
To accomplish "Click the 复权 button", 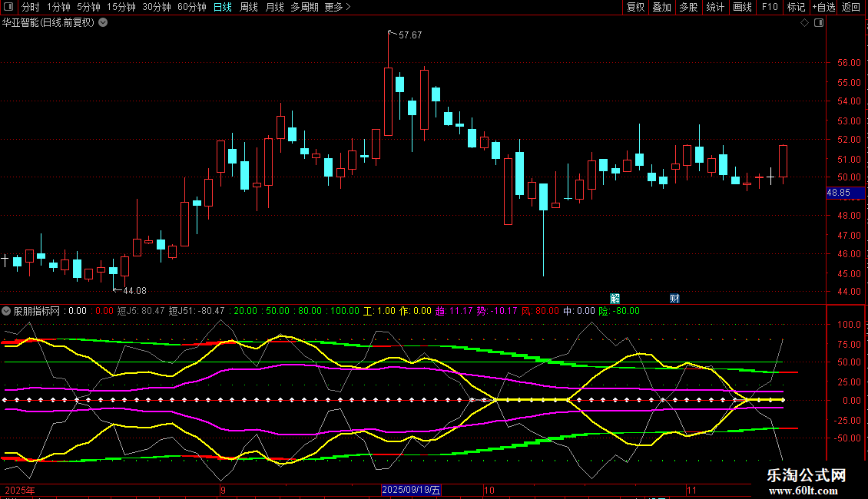I will [635, 7].
